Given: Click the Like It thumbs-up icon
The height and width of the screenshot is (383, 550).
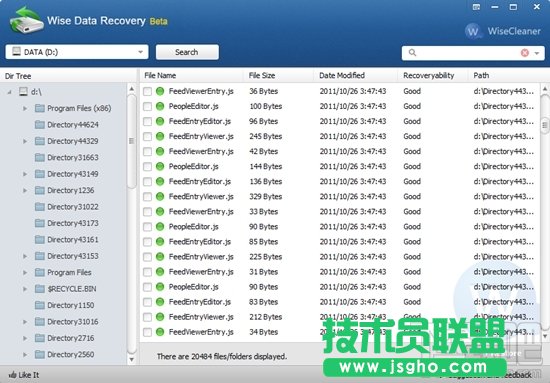Looking at the screenshot, I should pos(13,375).
